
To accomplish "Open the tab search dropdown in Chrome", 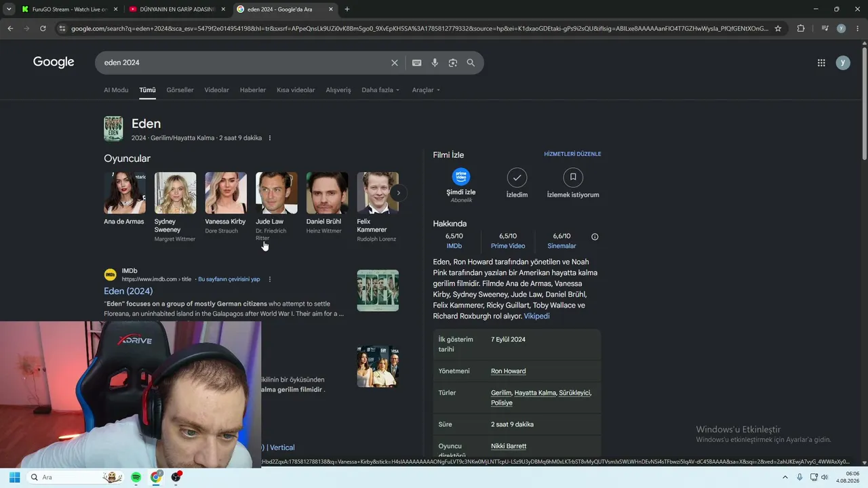I will point(8,9).
